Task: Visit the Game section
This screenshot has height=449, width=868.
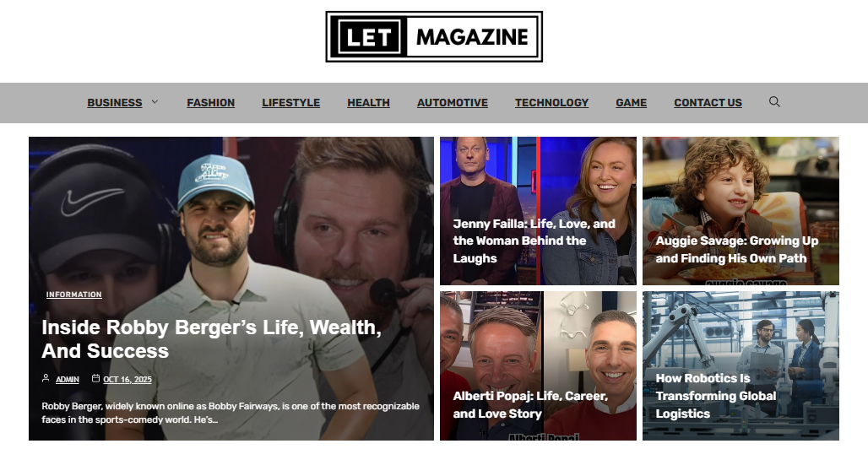Action: tap(631, 103)
